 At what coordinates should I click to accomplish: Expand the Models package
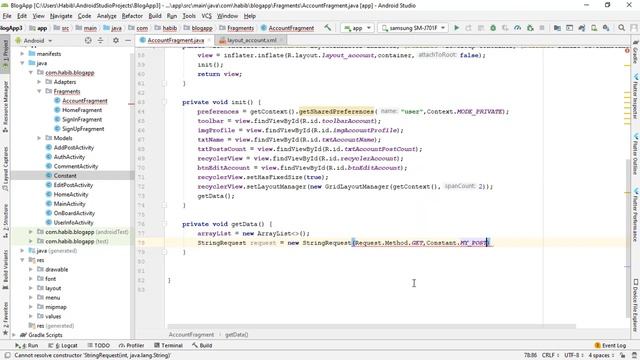pyautogui.click(x=39, y=138)
